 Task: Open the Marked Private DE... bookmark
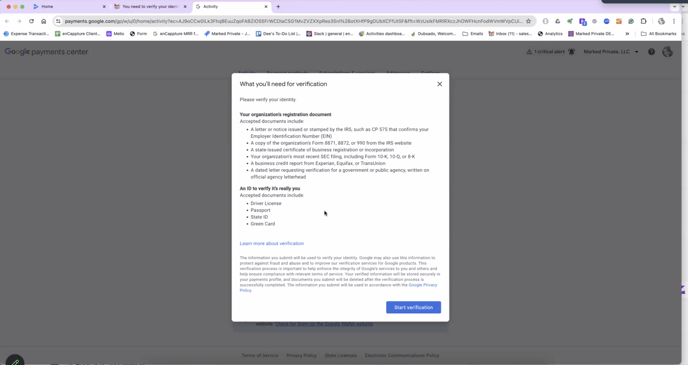(x=591, y=34)
